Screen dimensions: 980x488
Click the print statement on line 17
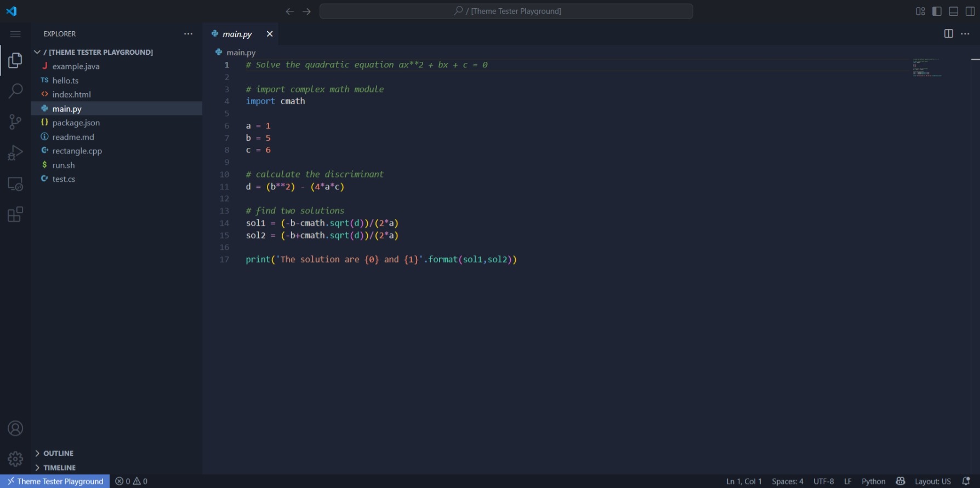(x=381, y=260)
